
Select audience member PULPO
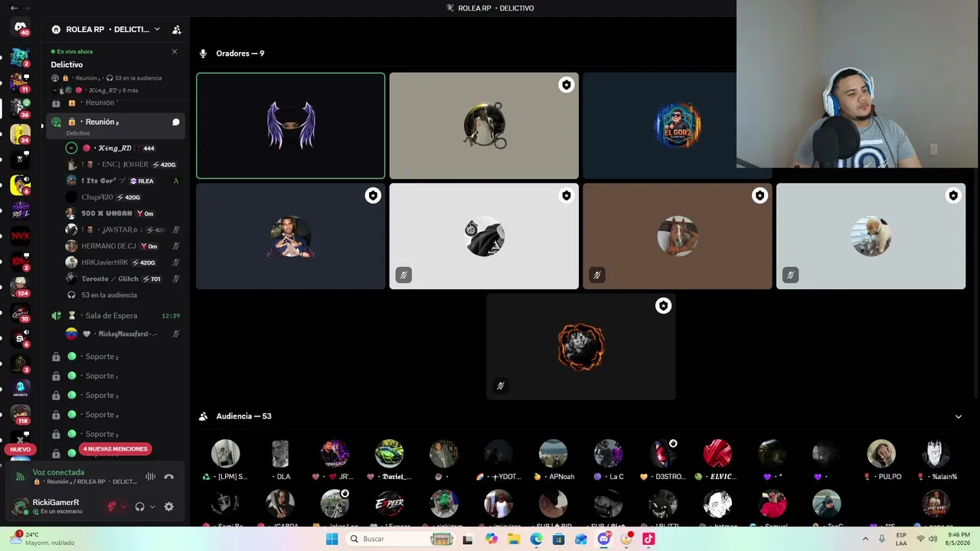(x=881, y=460)
